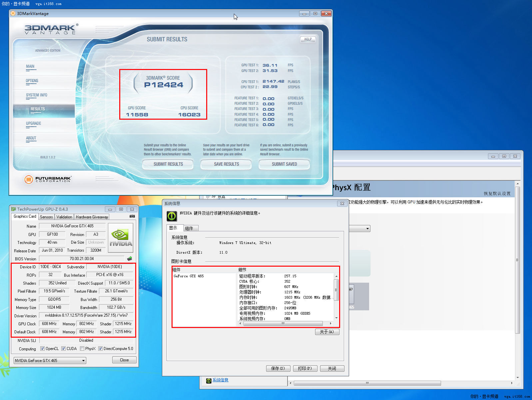Screen dimensions: 532x400
Task: Toggle the DirectCompute 5.0 checkbox
Action: click(x=100, y=349)
